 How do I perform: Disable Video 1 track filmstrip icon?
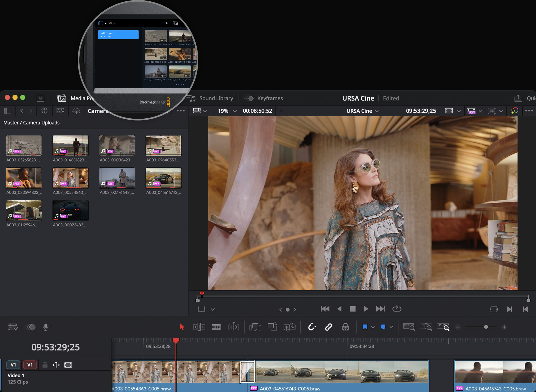coord(68,365)
